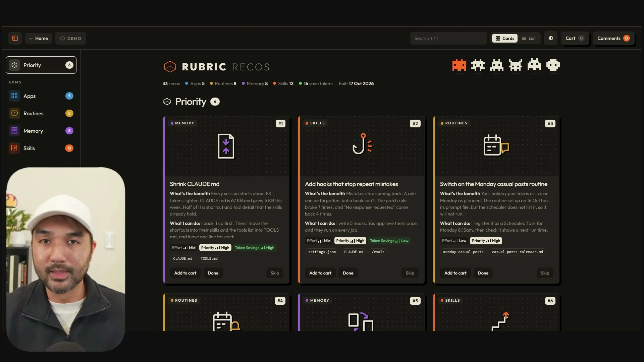Open the Memory section in sidebar

(x=41, y=131)
